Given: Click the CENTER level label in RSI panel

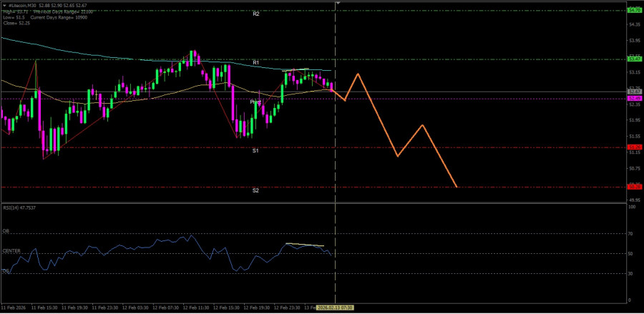Looking at the screenshot, I should click(x=11, y=251).
